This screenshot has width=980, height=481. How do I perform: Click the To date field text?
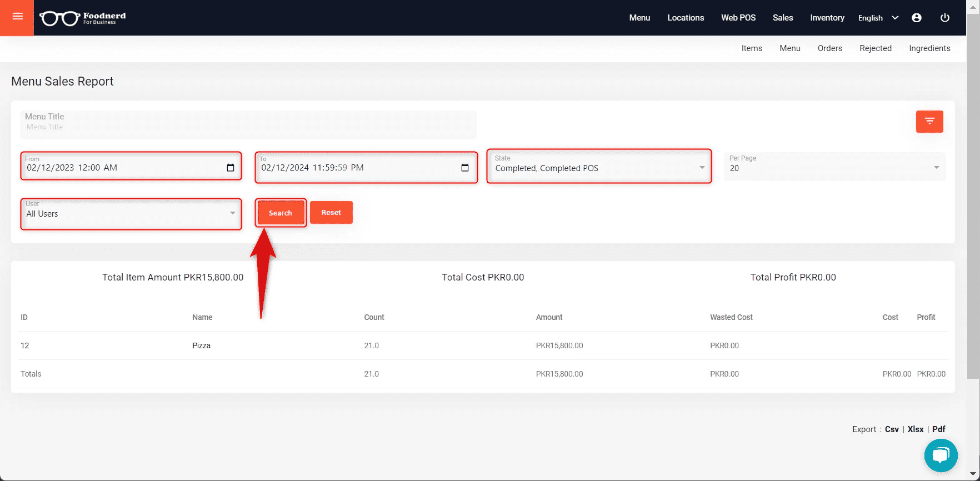(313, 168)
